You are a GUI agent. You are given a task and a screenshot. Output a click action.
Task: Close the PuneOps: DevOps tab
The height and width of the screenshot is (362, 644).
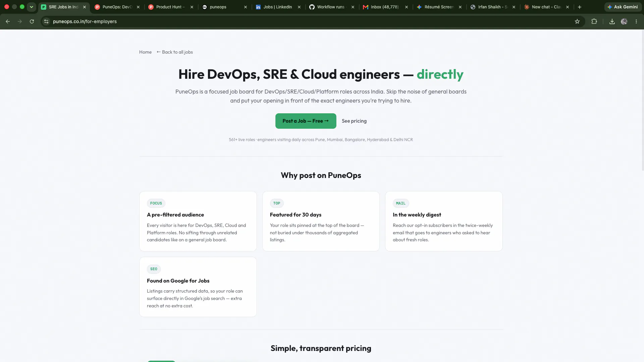tap(138, 7)
